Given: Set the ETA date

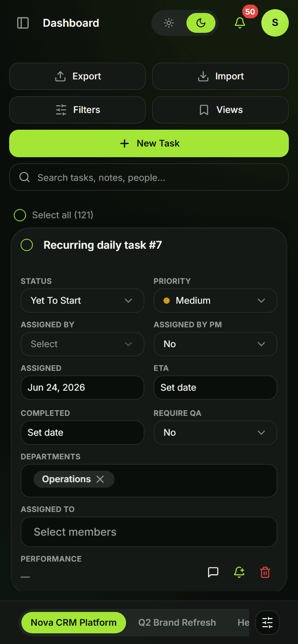Looking at the screenshot, I should tap(215, 388).
